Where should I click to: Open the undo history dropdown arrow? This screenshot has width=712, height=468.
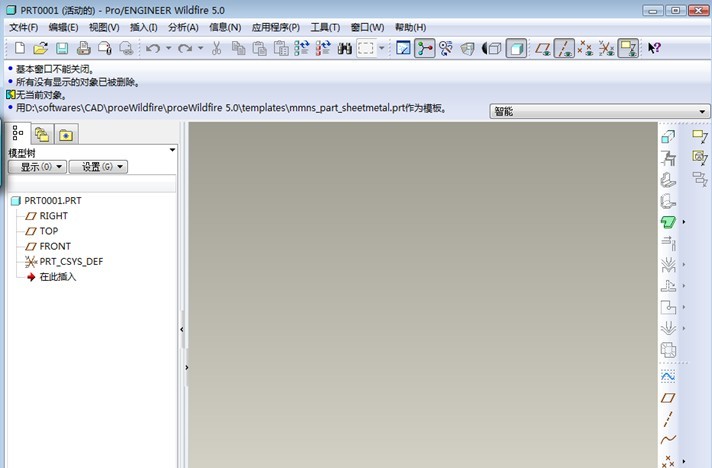(x=168, y=48)
